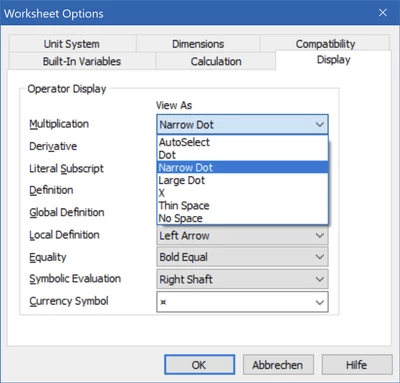Click the Currency Symbol label

(69, 301)
